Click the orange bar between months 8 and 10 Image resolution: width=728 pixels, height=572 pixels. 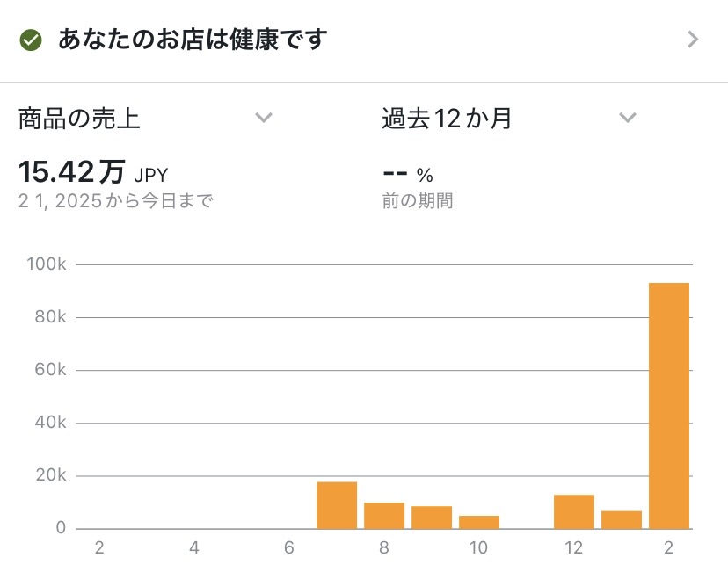pos(432,518)
